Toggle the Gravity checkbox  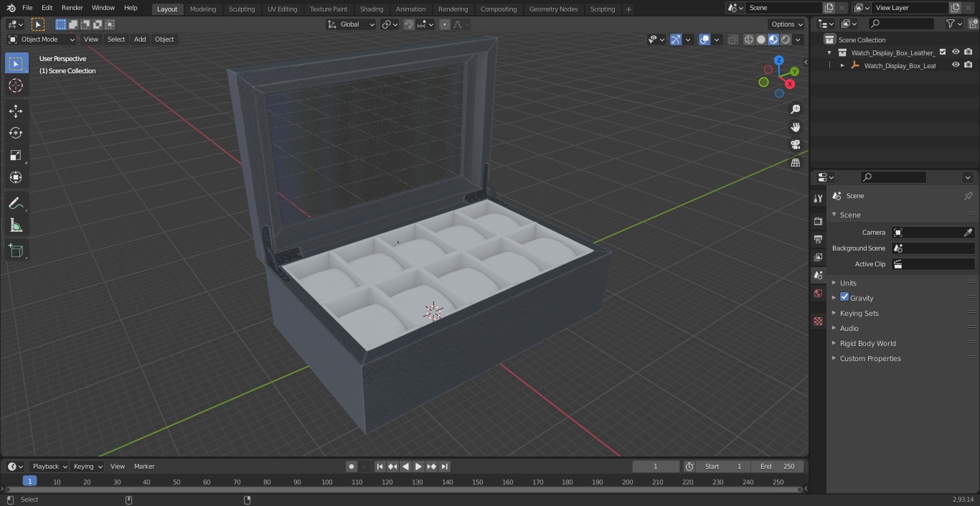(844, 297)
